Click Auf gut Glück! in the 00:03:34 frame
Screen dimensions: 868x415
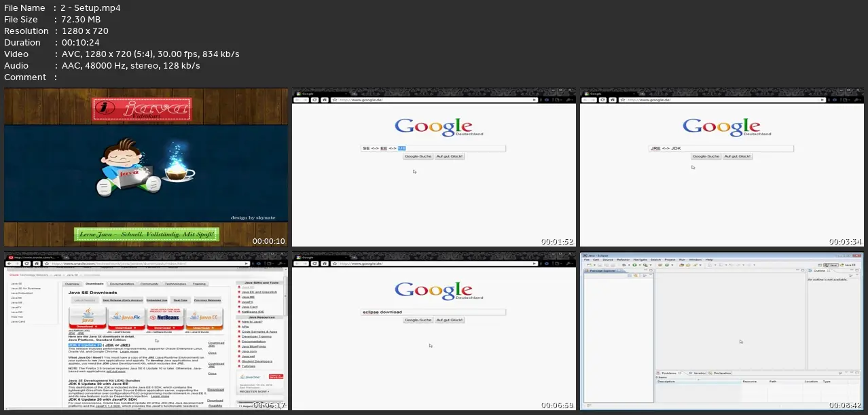point(738,156)
